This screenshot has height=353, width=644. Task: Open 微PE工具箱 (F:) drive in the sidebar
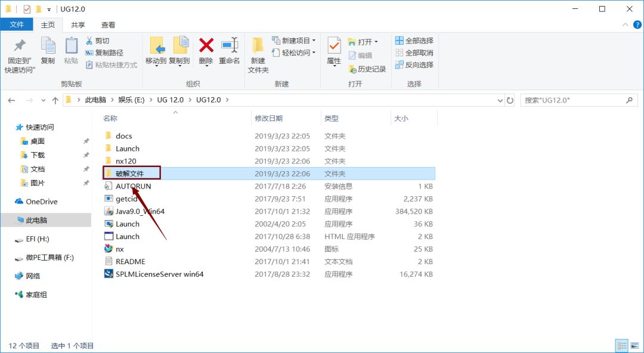49,258
